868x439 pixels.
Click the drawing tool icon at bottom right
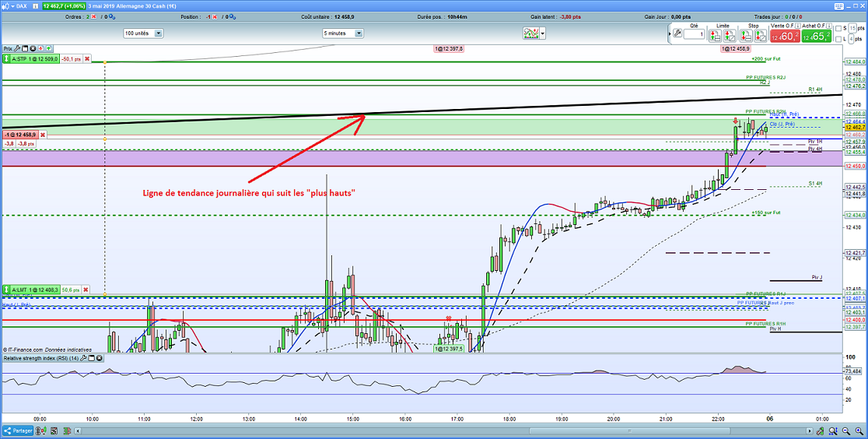pyautogui.click(x=820, y=430)
